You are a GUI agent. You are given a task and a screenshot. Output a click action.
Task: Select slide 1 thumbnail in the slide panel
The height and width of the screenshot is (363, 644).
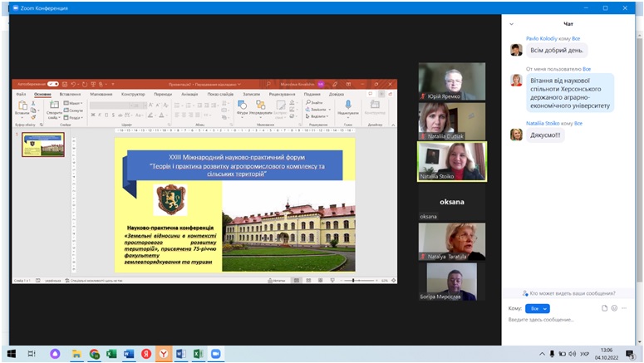pos(43,145)
